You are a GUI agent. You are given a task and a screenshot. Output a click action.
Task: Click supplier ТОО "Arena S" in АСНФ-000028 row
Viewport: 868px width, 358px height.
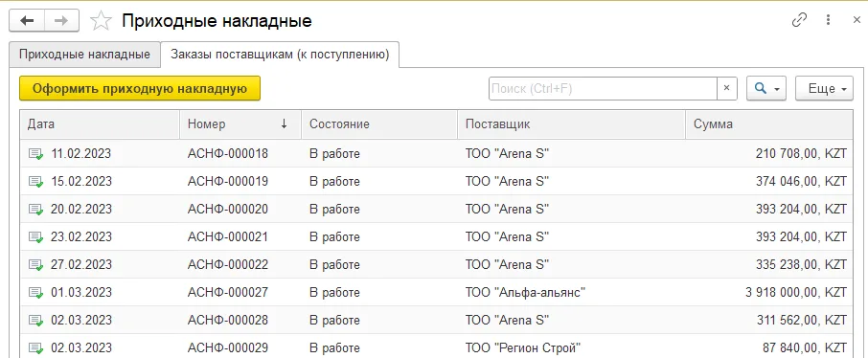tap(507, 320)
